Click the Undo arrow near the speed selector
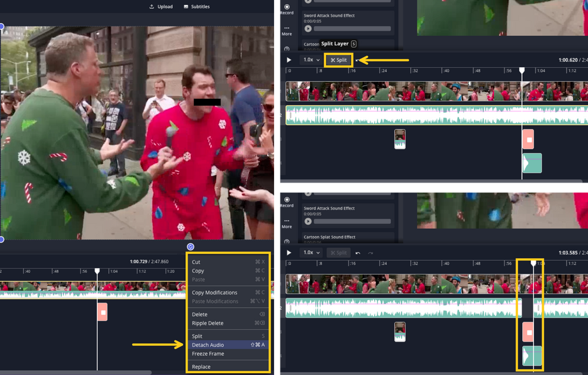Viewport: 588px width, 375px height. (x=359, y=252)
